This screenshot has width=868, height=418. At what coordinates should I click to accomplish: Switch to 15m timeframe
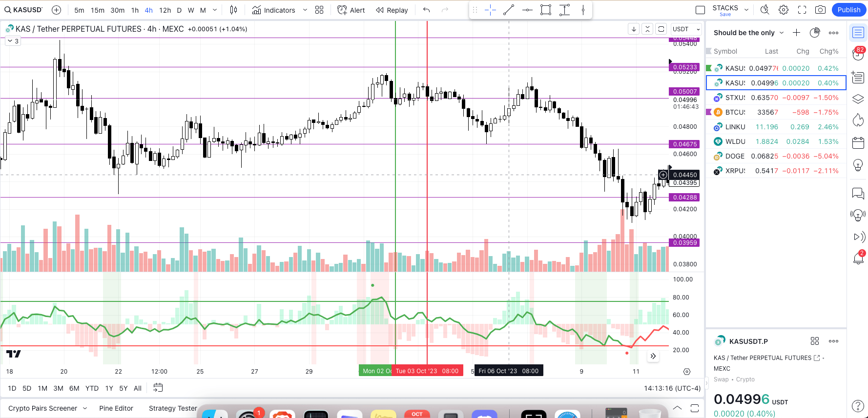coord(98,10)
